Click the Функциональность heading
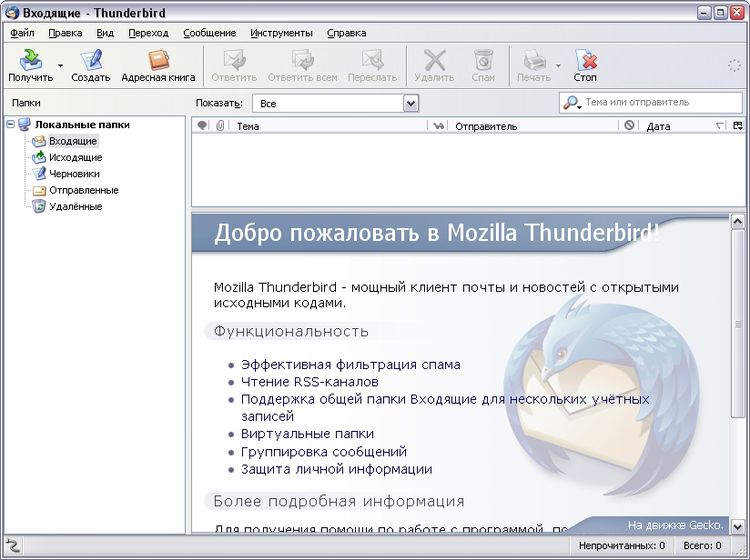Screen dimensions: 750x560 click(x=291, y=331)
